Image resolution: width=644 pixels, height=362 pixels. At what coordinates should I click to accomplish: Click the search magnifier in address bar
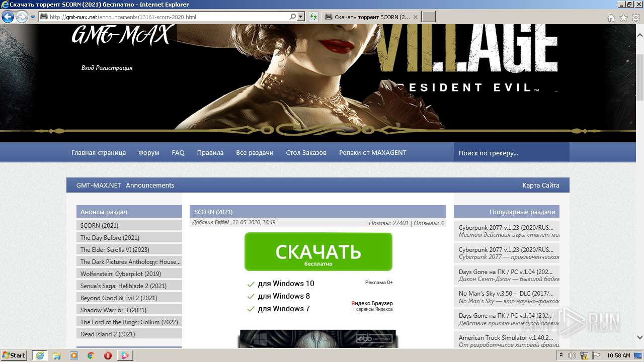[293, 17]
